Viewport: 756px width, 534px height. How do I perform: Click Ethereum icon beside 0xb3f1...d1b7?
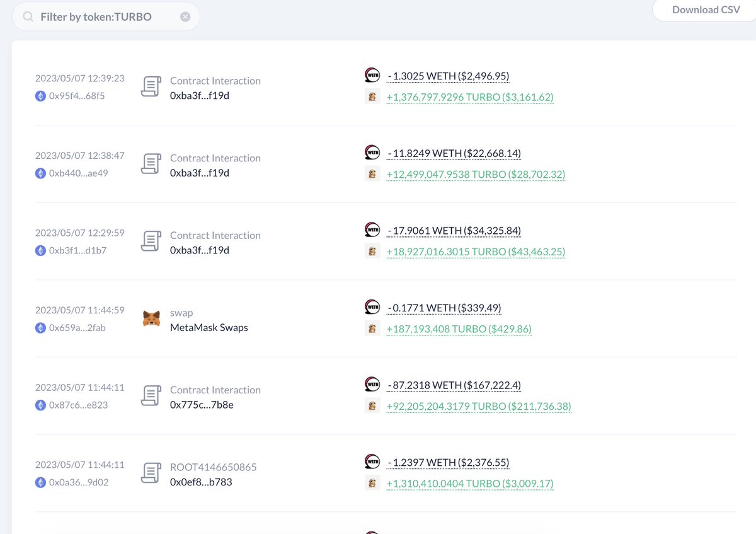[x=40, y=250]
